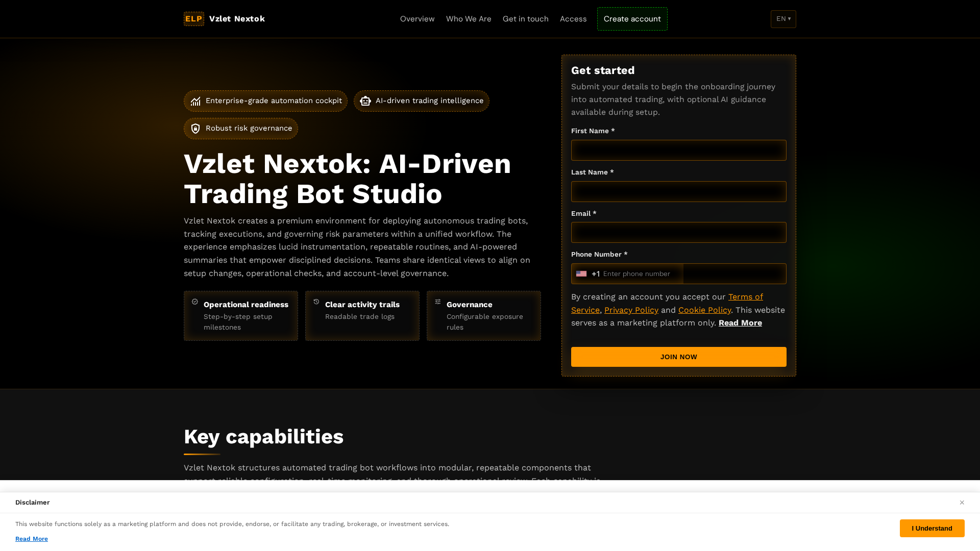Click the Robust risk governance pill
The height and width of the screenshot is (551, 980).
tap(241, 129)
